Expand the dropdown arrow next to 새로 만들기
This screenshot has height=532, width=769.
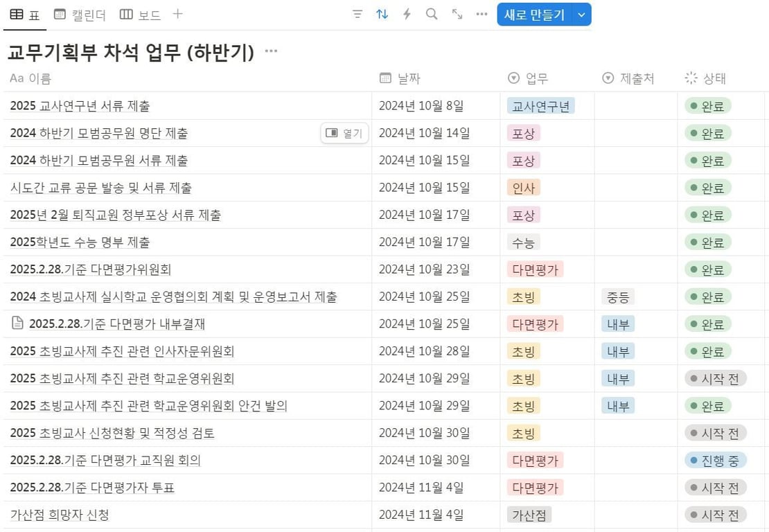click(582, 15)
